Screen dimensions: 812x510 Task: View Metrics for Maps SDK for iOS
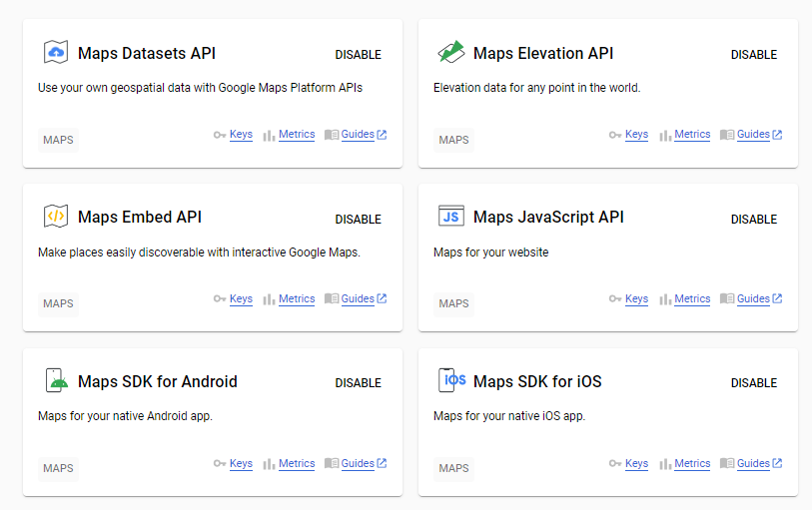(692, 463)
